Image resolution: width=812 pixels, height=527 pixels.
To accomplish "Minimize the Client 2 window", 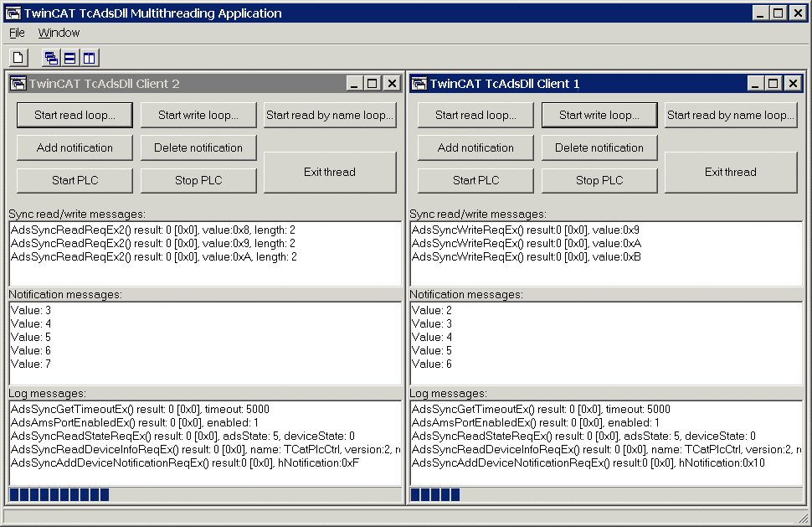I will (354, 84).
